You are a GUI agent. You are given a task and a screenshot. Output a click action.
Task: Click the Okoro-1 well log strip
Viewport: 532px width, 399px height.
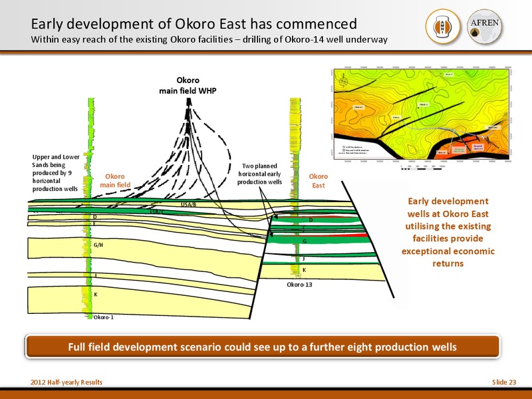(x=88, y=209)
